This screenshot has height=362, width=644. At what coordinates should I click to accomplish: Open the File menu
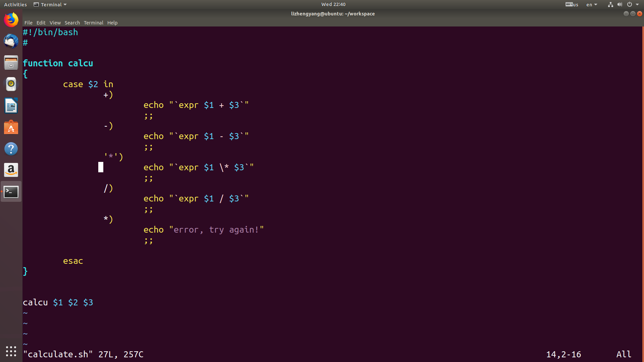pos(29,22)
